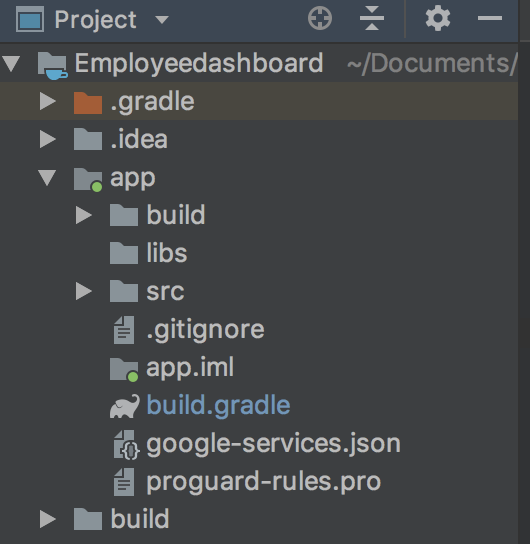Open project view settings gear

pos(438,18)
